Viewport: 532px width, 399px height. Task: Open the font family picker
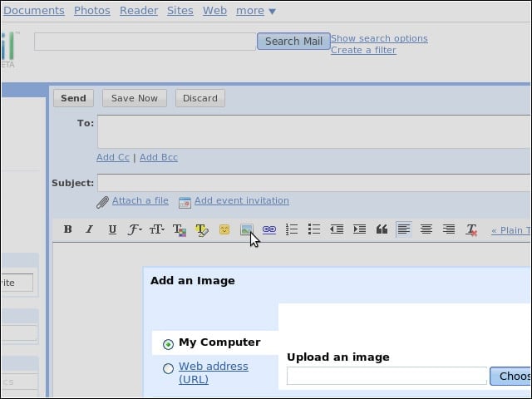click(135, 229)
